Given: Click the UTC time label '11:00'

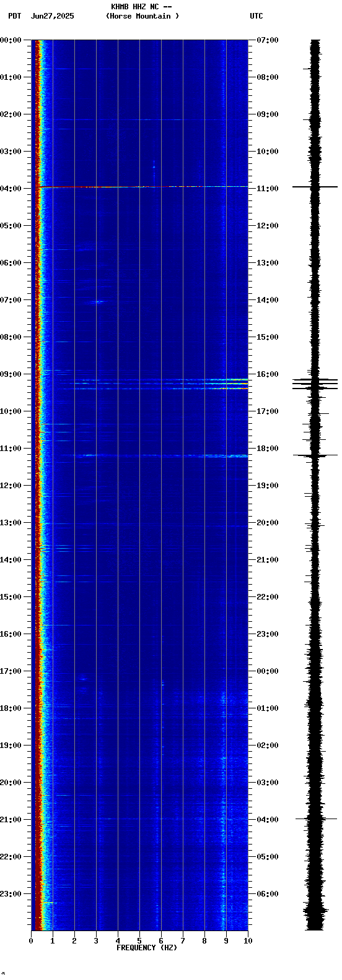Looking at the screenshot, I should pyautogui.click(x=268, y=189).
